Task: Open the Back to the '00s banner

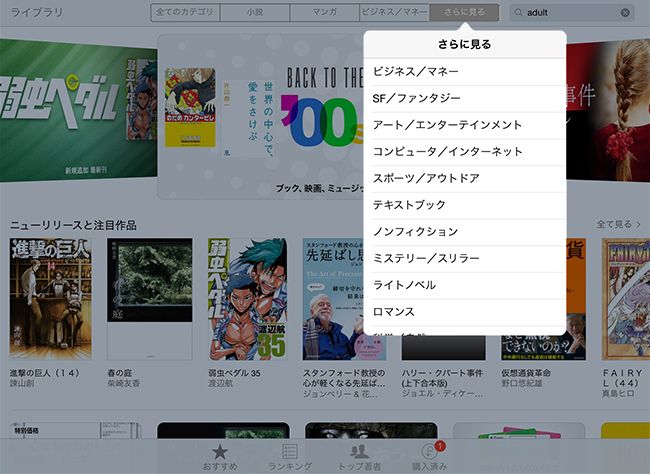Action: pyautogui.click(x=260, y=117)
